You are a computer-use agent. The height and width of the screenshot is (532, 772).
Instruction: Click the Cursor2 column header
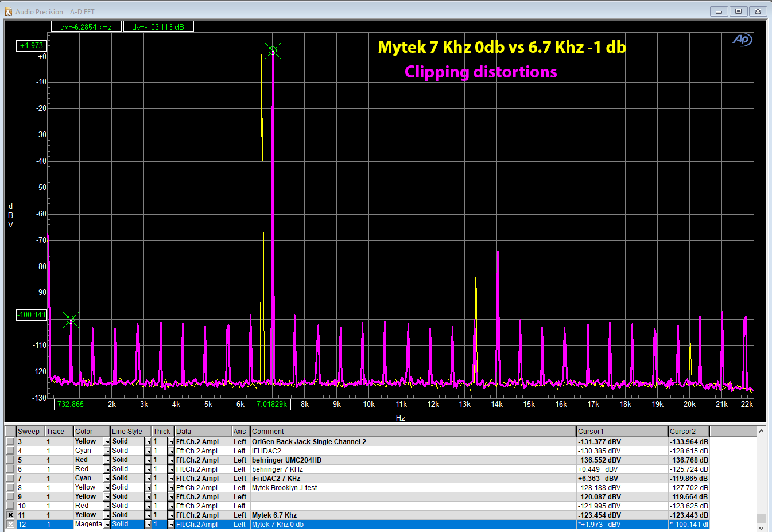click(689, 432)
